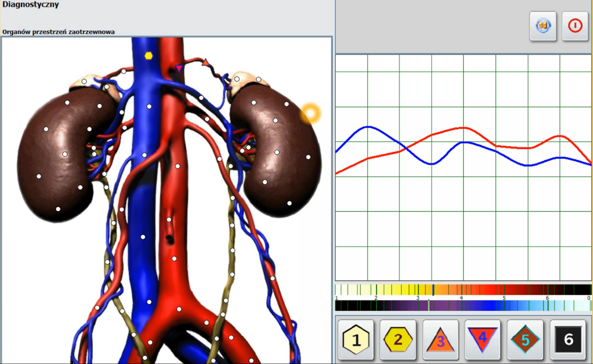
Task: Click the pale indicator on the purple-blue color scale
Action: coord(429,305)
